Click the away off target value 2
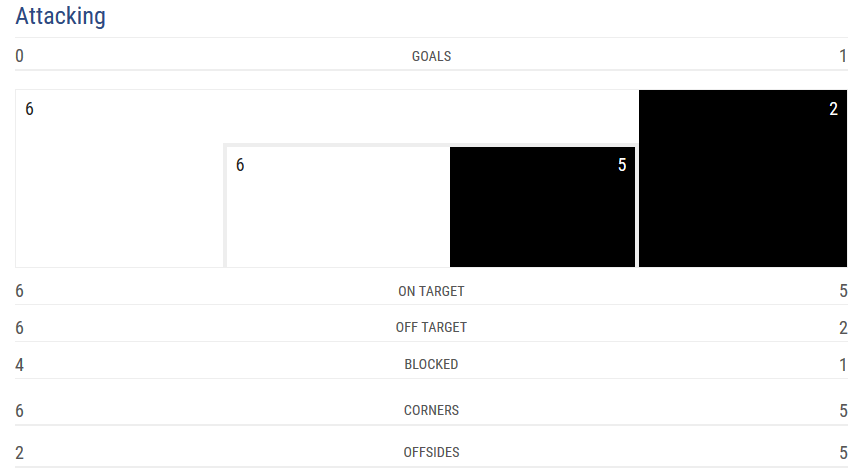The width and height of the screenshot is (862, 476). click(x=843, y=328)
